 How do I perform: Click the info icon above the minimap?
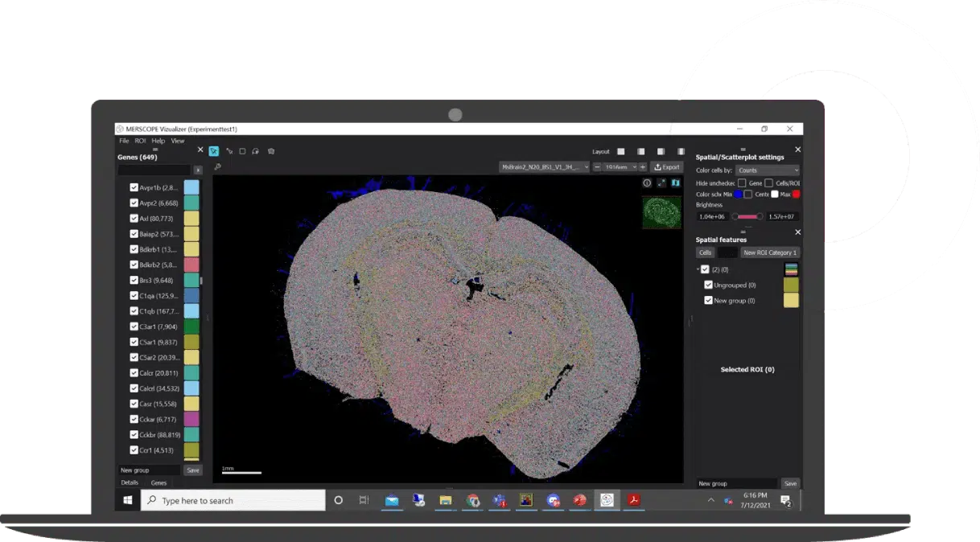tap(647, 183)
